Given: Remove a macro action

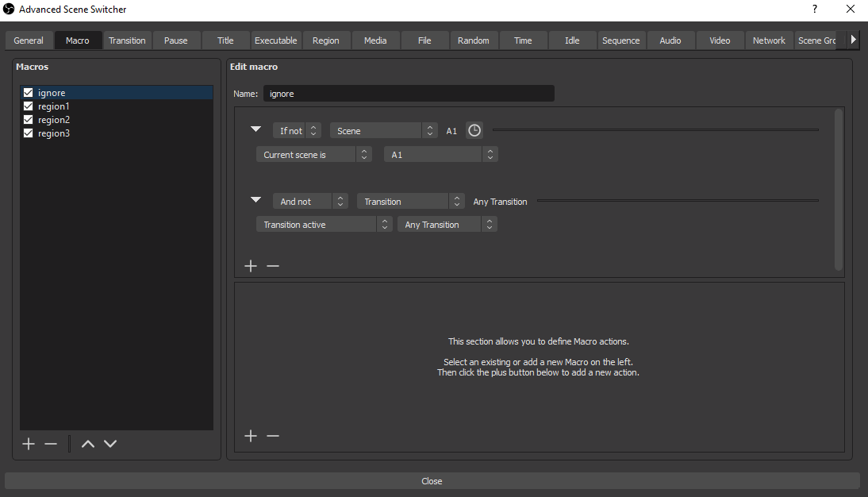Looking at the screenshot, I should pos(273,436).
